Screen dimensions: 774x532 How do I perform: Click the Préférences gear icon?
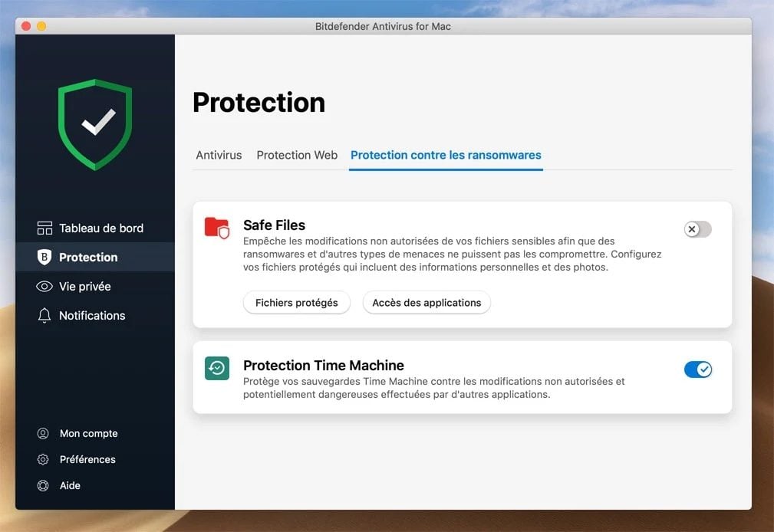click(43, 459)
